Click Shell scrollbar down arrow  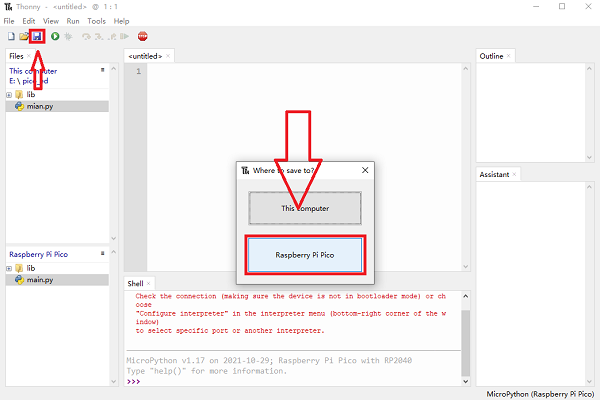tap(465, 381)
